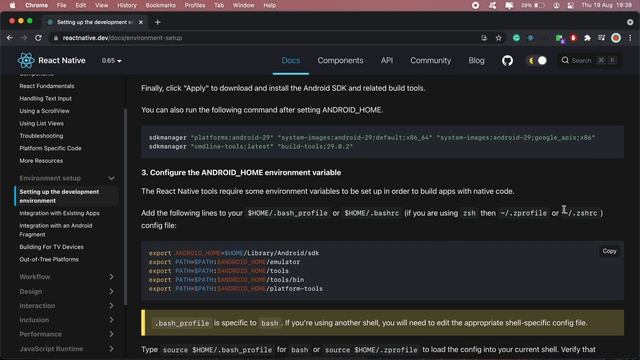Image resolution: width=640 pixels, height=360 pixels.
Task: Open Handling Text Input sidebar link
Action: (45, 98)
